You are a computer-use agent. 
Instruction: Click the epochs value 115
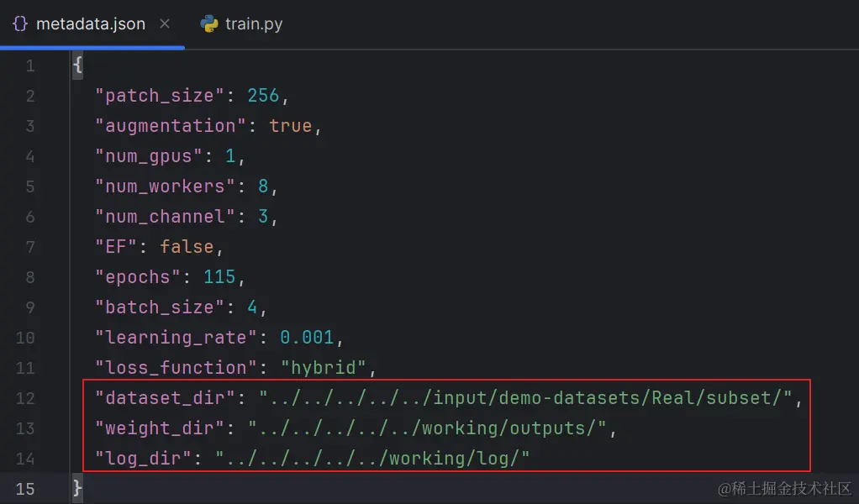219,277
